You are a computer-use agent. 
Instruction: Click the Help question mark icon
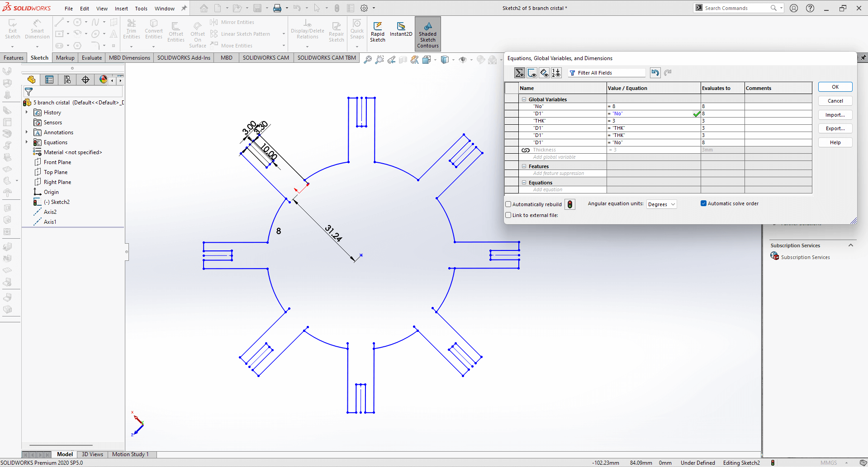[x=810, y=8]
